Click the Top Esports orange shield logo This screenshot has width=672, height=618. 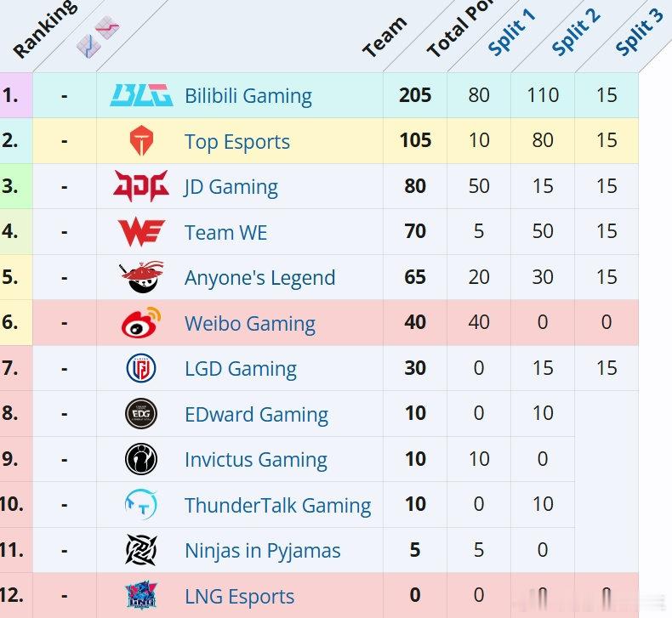(x=141, y=140)
